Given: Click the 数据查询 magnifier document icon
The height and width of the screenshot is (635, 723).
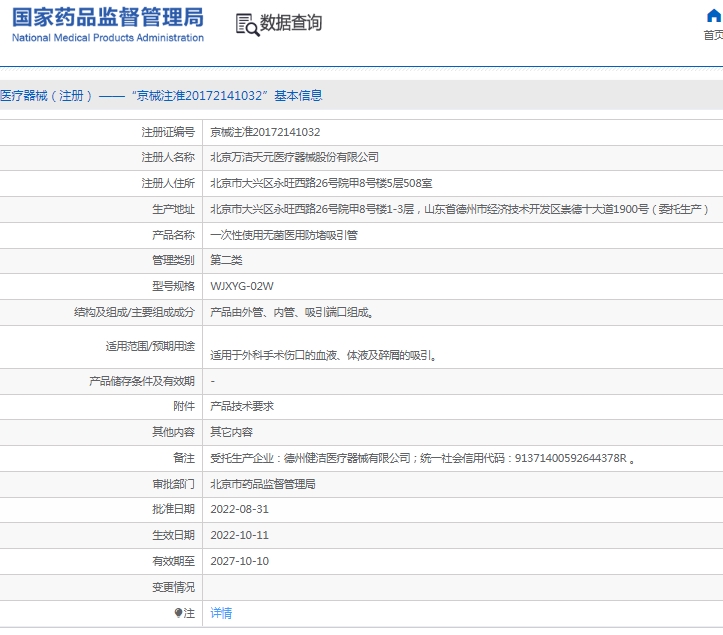Looking at the screenshot, I should [247, 25].
